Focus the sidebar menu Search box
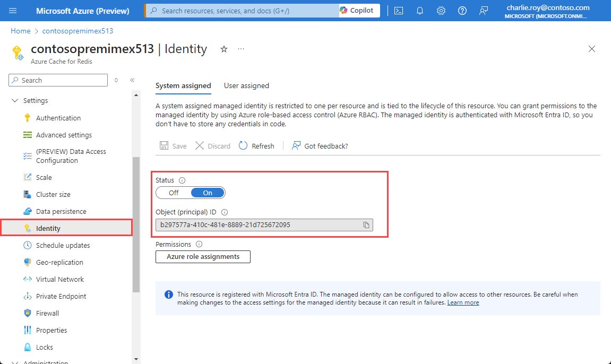Image resolution: width=611 pixels, height=364 pixels. pos(58,80)
